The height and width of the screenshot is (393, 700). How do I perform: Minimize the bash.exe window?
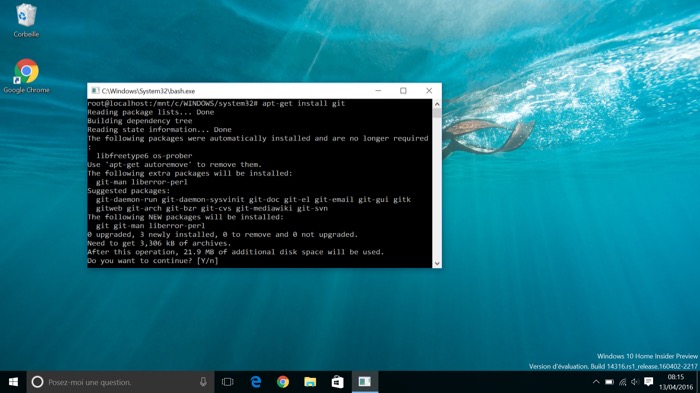pos(378,91)
